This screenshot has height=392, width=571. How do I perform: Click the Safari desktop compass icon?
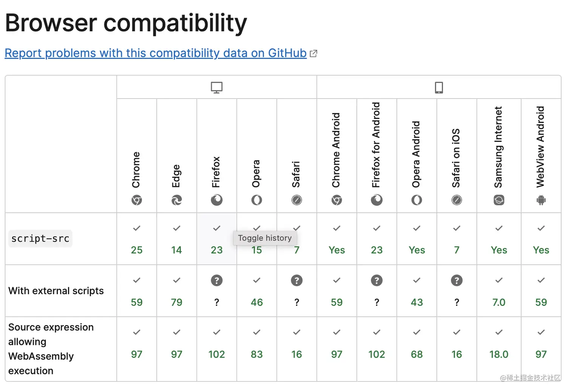click(x=296, y=200)
